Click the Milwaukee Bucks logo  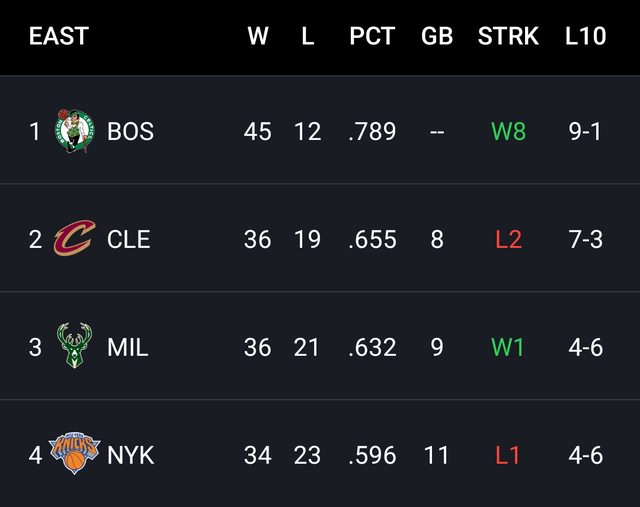coord(74,347)
